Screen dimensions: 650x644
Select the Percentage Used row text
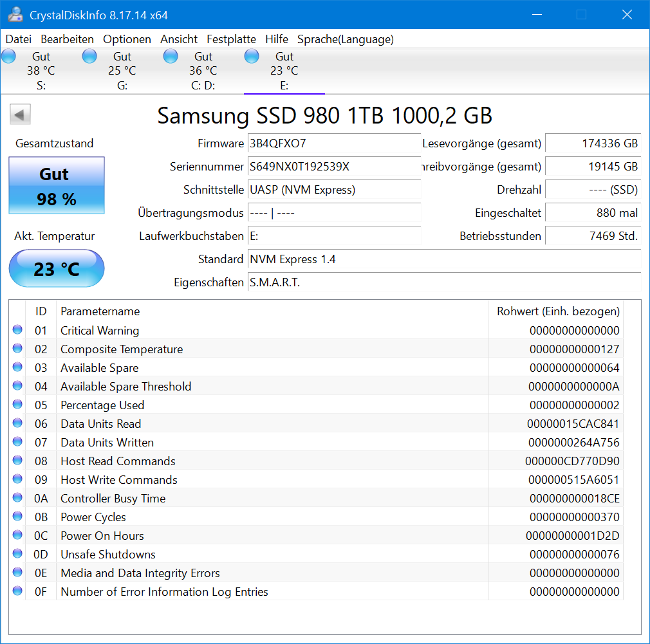tap(102, 405)
